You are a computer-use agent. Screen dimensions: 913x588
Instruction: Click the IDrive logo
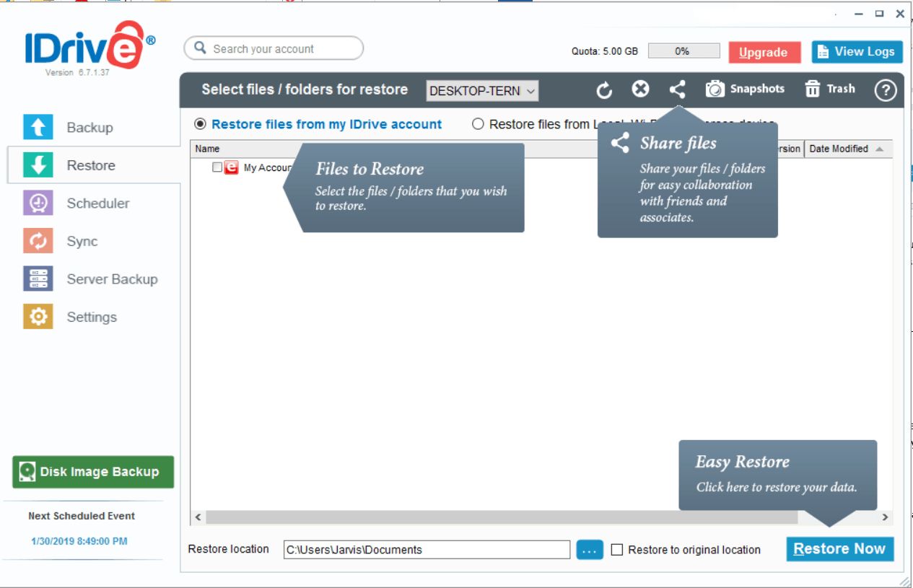pyautogui.click(x=89, y=45)
